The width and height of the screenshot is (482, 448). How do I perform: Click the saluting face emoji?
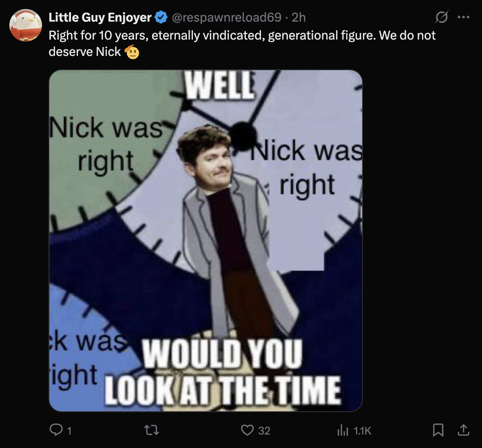click(x=132, y=52)
